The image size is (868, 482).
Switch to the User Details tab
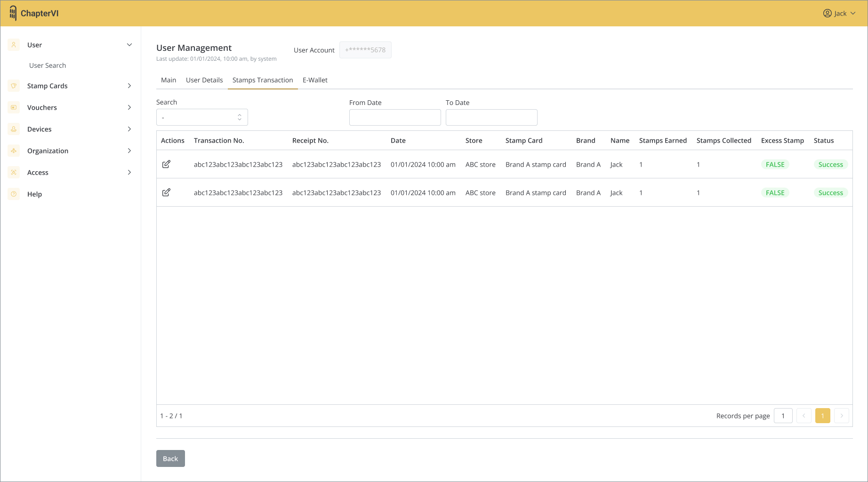pyautogui.click(x=204, y=80)
